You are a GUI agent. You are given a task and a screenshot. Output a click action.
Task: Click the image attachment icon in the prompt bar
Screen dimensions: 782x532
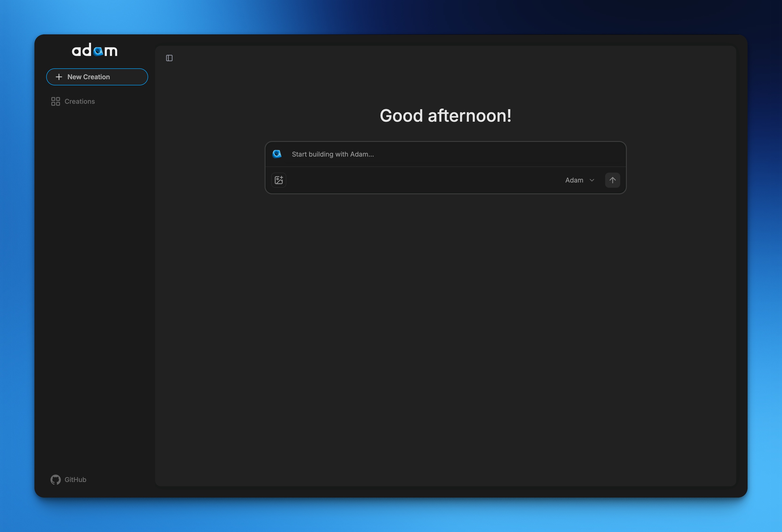(279, 180)
